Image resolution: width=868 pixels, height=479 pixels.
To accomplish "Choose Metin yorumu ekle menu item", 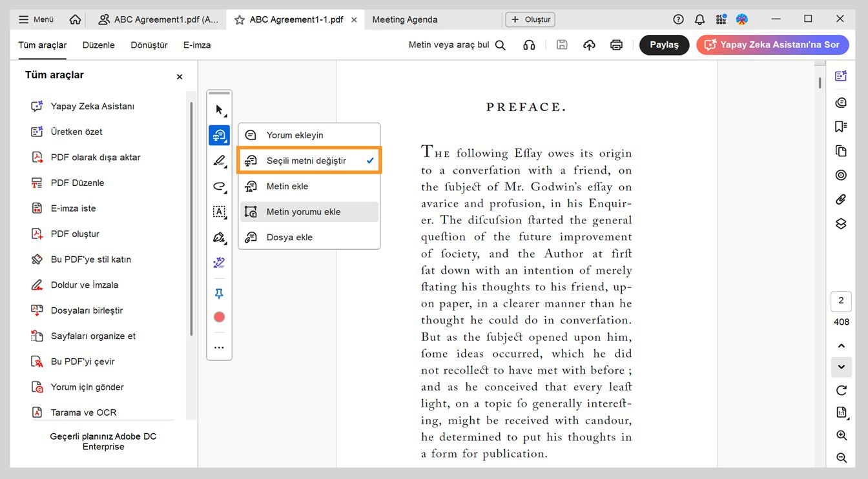I will click(309, 212).
